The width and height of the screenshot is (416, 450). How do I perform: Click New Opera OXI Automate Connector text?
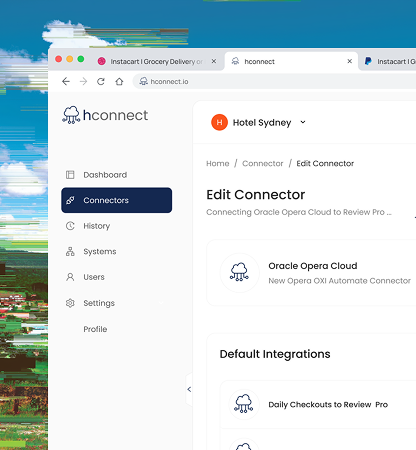pyautogui.click(x=339, y=281)
